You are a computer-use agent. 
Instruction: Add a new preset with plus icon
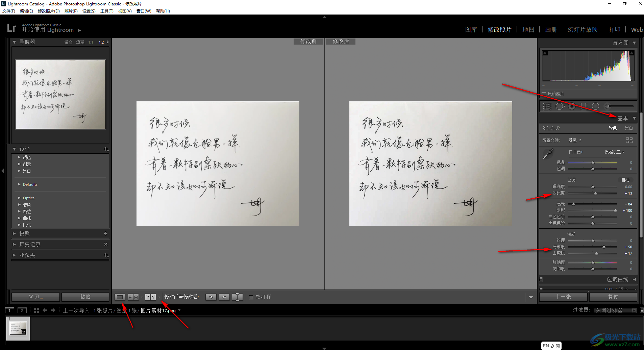point(106,149)
